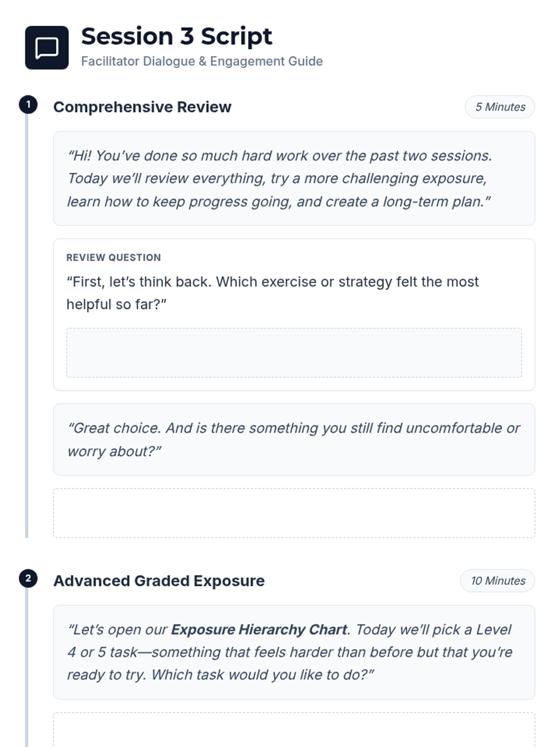560x747 pixels.
Task: Click the Facilitator Dialogue & Engagement Guide subtitle
Action: pos(202,61)
